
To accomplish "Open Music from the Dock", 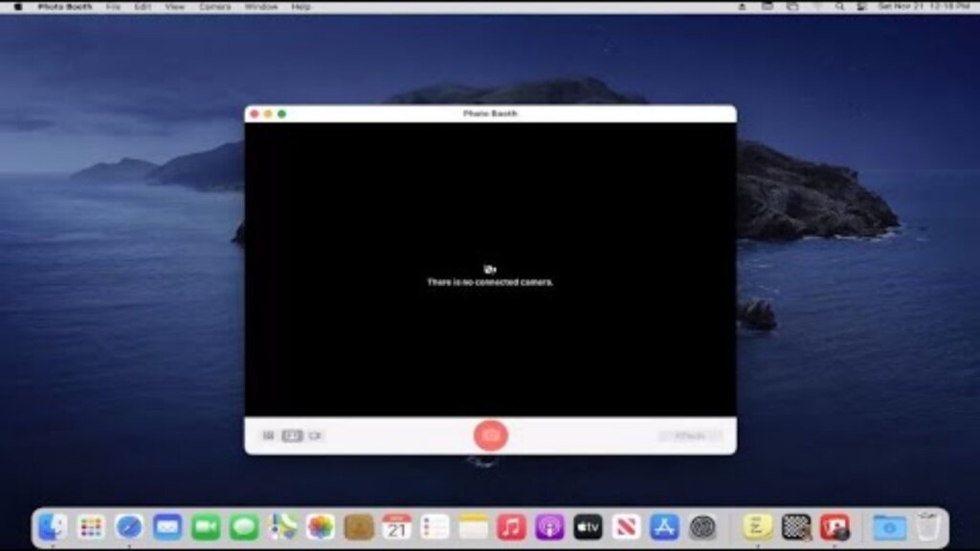I will (x=511, y=527).
